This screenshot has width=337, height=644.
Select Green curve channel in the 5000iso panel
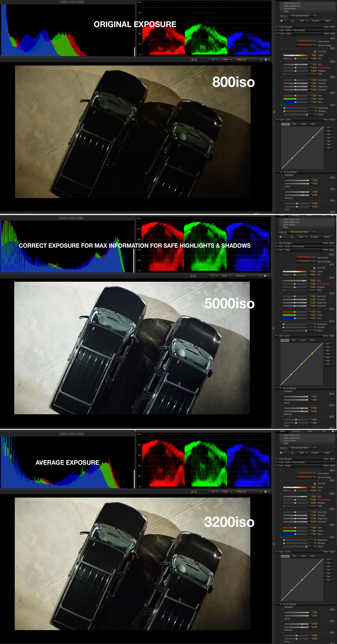(x=303, y=340)
